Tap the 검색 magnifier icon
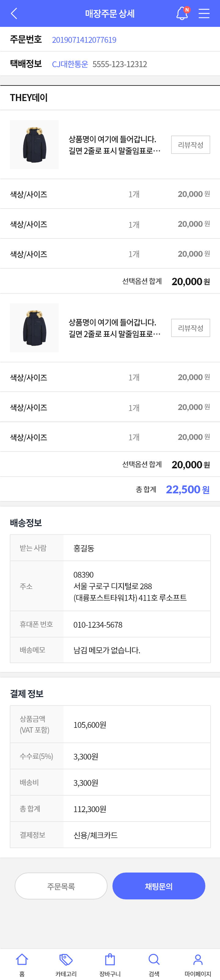The height and width of the screenshot is (980, 220). (154, 960)
